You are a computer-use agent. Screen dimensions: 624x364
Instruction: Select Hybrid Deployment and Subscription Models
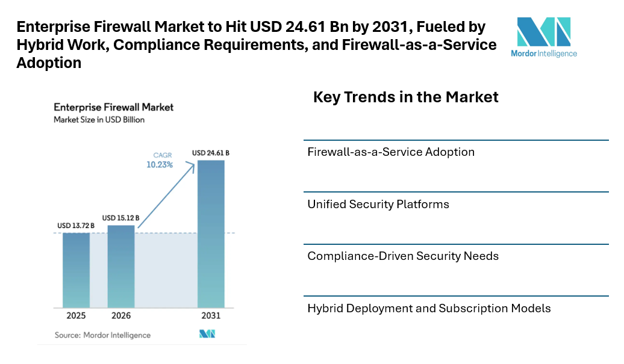coord(429,309)
